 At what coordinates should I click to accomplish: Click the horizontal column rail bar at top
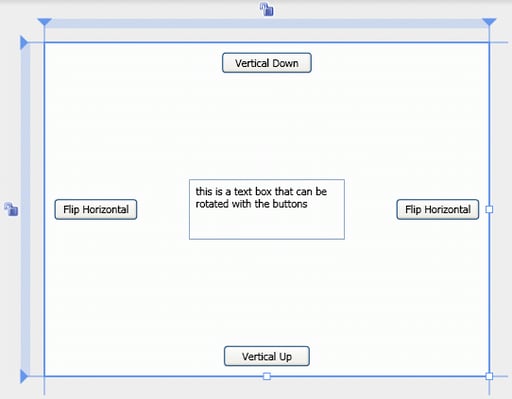tap(267, 23)
